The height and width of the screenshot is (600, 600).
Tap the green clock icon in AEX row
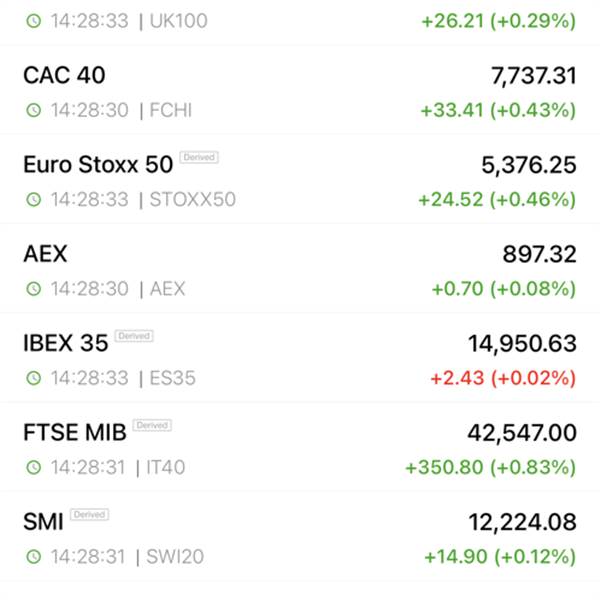(x=34, y=289)
